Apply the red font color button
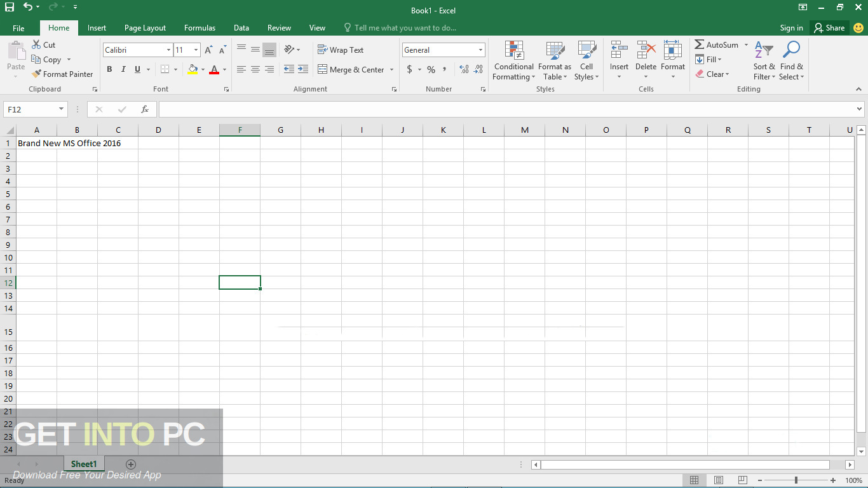Viewport: 868px width, 488px height. pos(214,70)
